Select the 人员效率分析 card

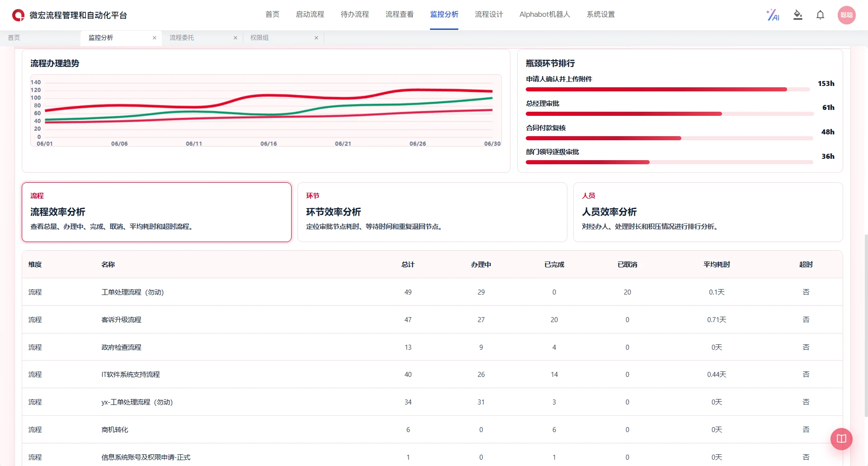tap(708, 212)
